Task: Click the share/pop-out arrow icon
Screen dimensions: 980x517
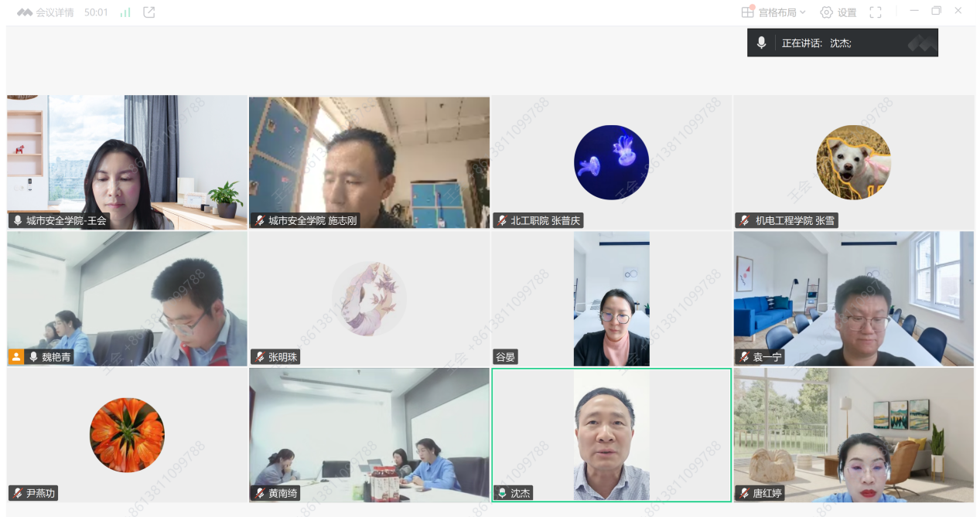Action: click(149, 12)
